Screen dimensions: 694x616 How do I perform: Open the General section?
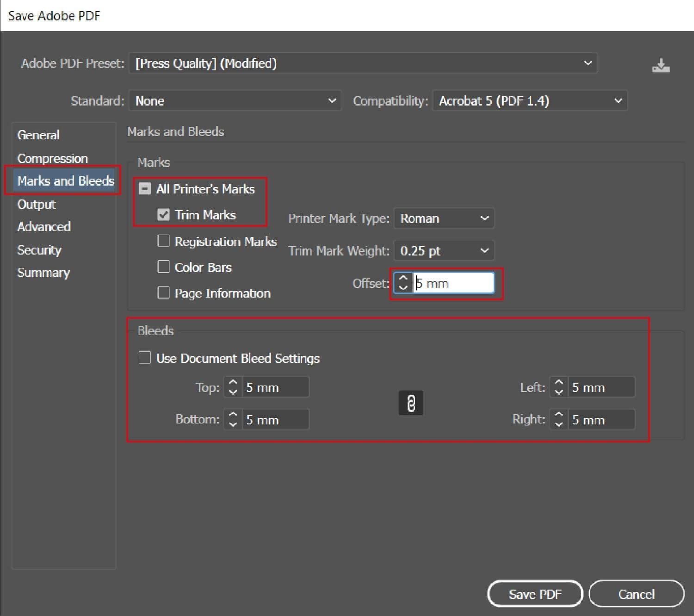pos(38,135)
